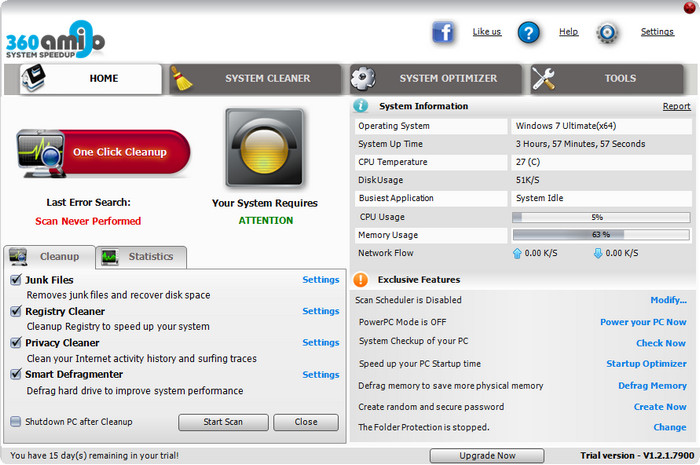Uncheck the Registry Cleaner checkbox
Image resolution: width=700 pixels, height=465 pixels.
click(x=16, y=311)
